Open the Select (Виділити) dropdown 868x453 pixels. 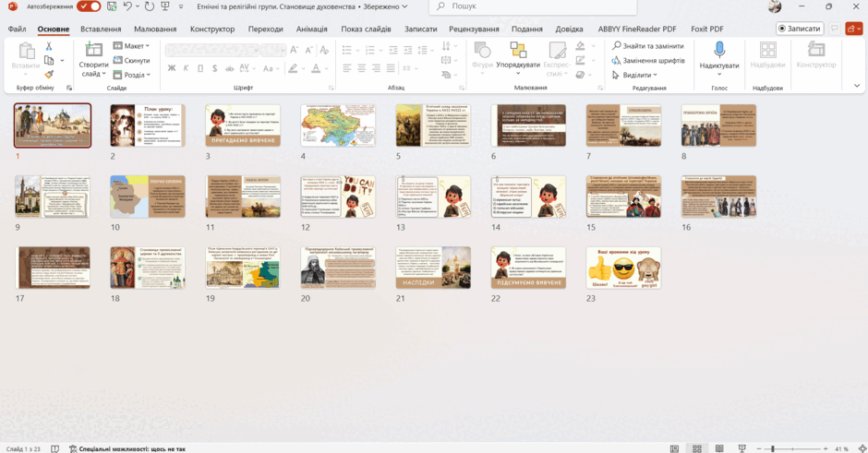(634, 75)
